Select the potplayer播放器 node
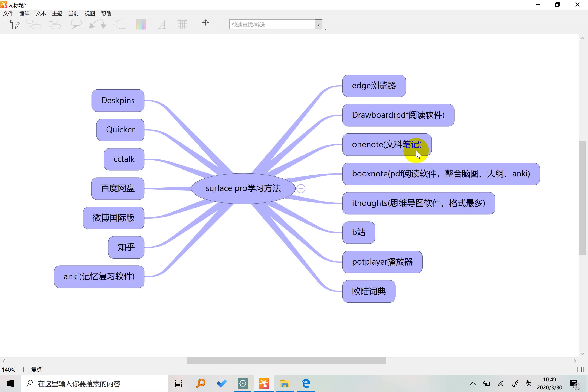Image resolution: width=588 pixels, height=392 pixels. tap(382, 262)
